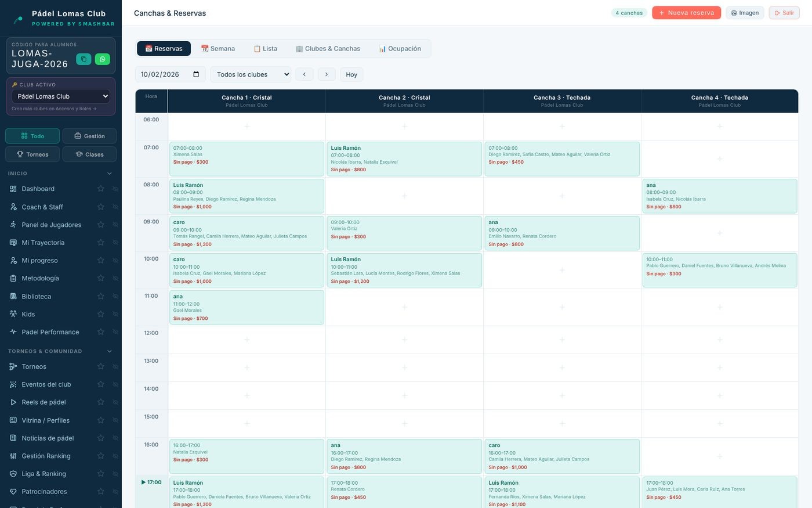Copy the LOMAS-JUGA-2026 student code

(x=84, y=59)
